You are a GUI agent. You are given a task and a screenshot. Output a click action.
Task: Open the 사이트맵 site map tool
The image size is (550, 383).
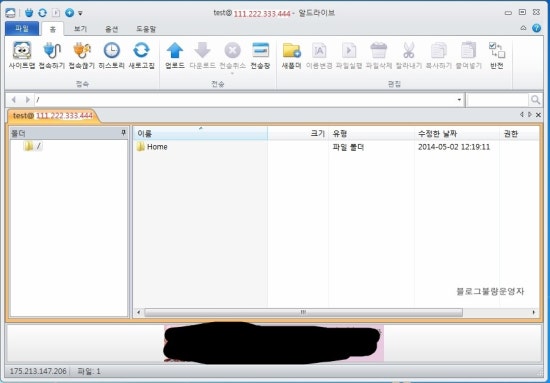[22, 55]
